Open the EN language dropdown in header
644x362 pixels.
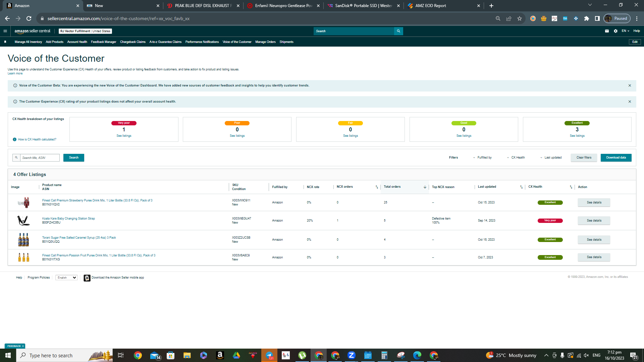tap(625, 31)
